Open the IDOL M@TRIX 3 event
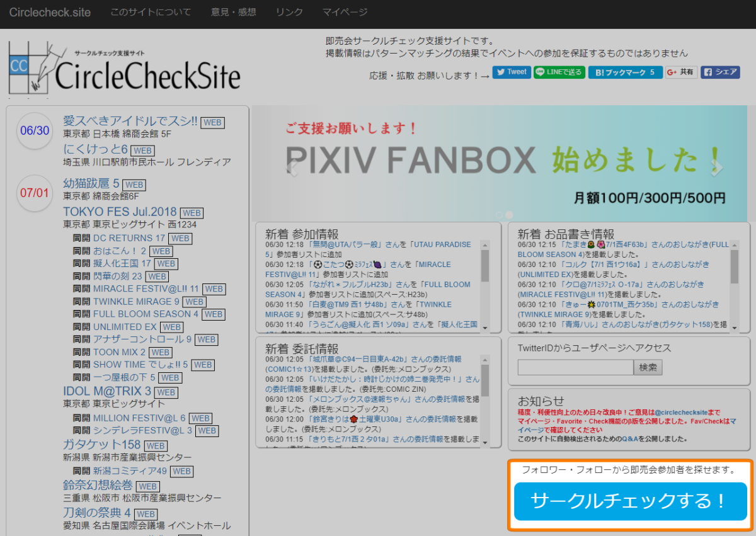 pos(107,391)
